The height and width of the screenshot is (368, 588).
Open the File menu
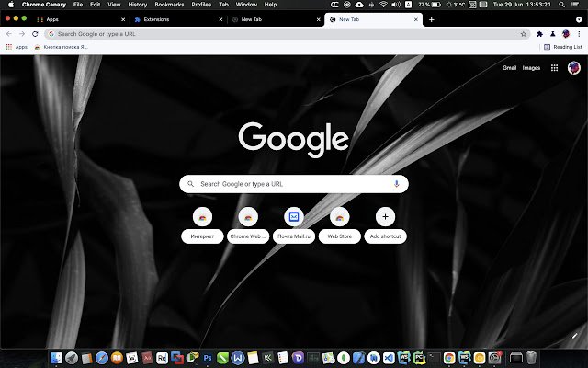click(x=78, y=5)
